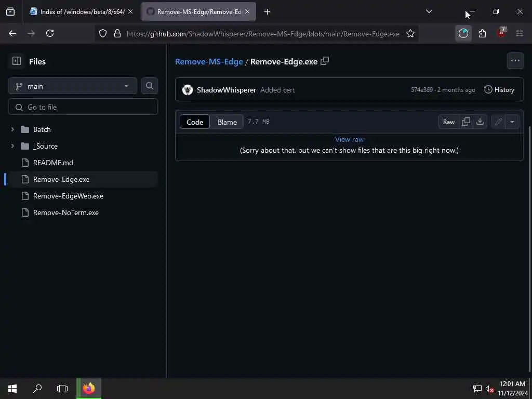Open the main branch selector dropdown
The image size is (532, 399).
pyautogui.click(x=73, y=86)
